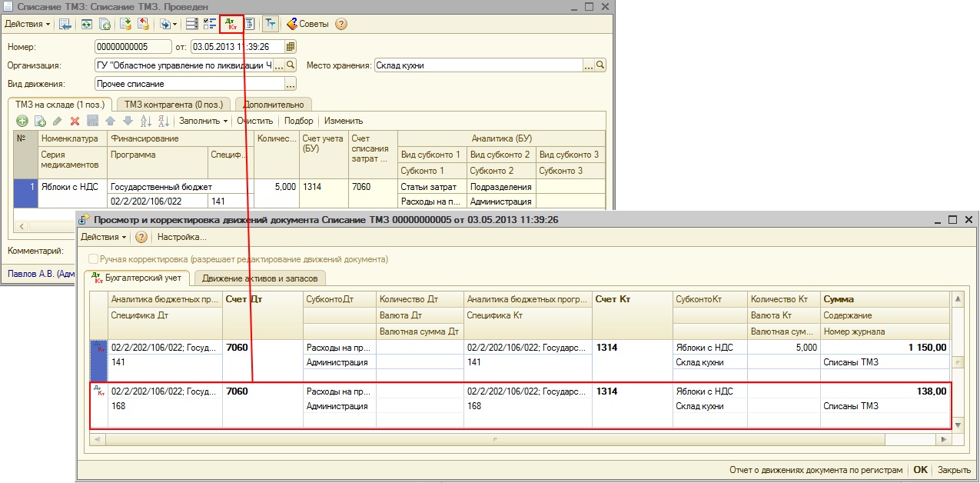Click Отчет о движениях документа по регистрам
Viewport: 980px width, 483px height.
(x=816, y=470)
